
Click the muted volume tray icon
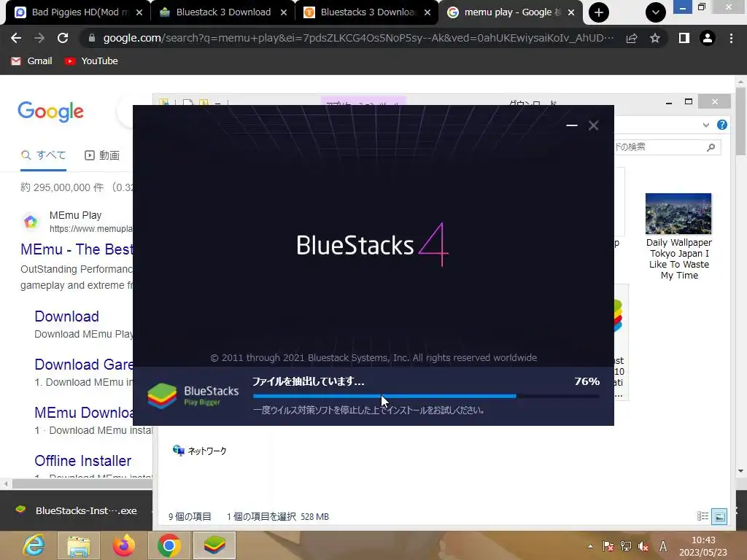[x=643, y=547]
